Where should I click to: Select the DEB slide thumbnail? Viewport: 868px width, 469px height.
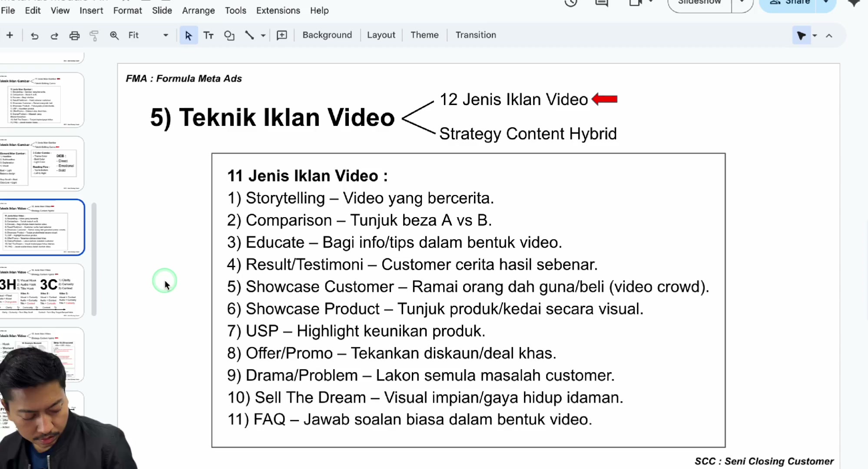tap(42, 163)
